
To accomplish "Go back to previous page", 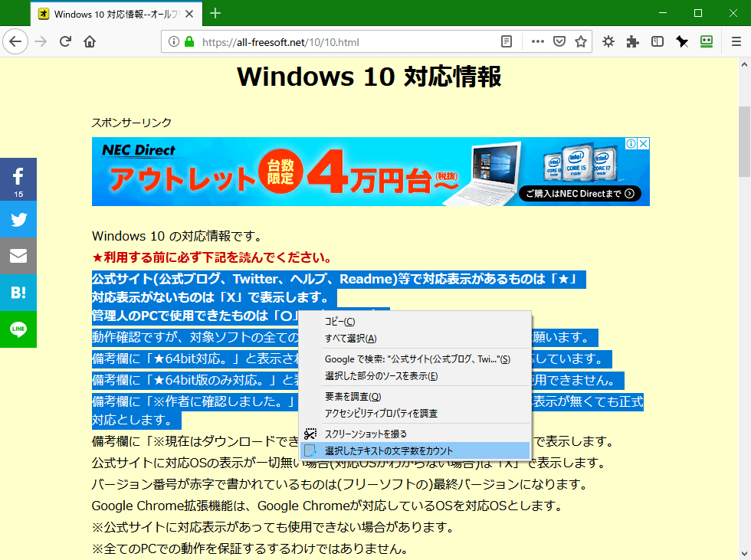I will click(x=15, y=41).
